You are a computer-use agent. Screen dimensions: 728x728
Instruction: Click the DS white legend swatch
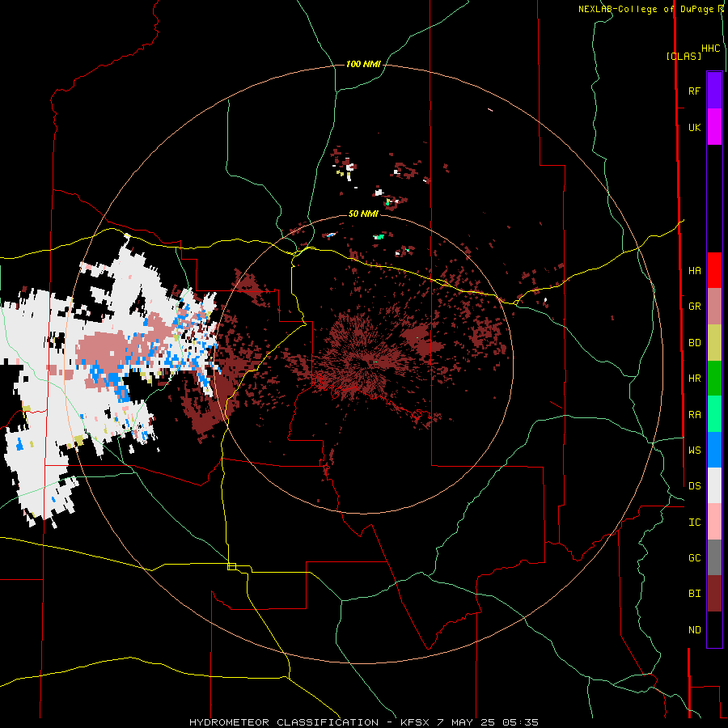[714, 485]
